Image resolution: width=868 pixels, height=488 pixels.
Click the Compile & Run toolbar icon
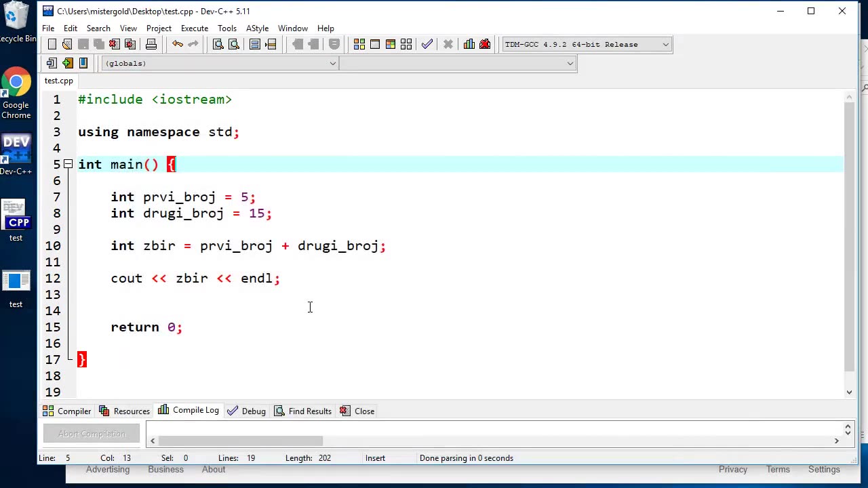point(391,44)
